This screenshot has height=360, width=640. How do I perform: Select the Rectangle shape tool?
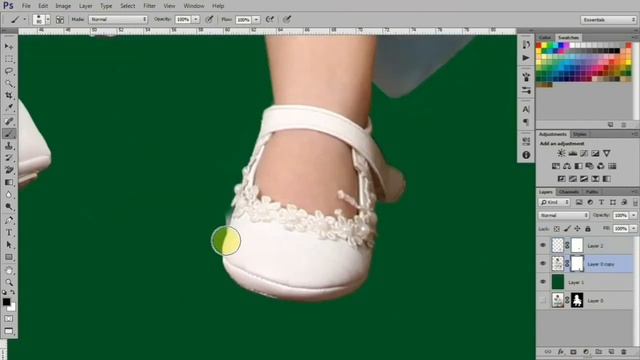point(9,257)
